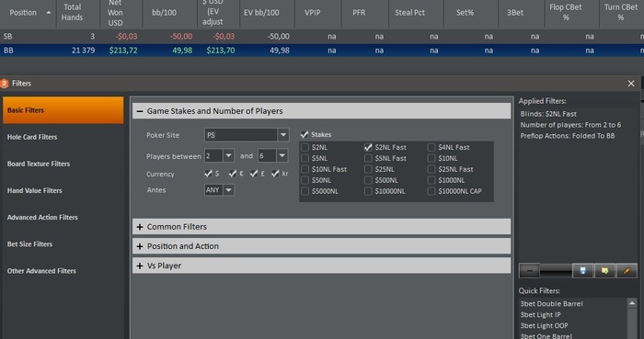Click the Filters window logo icon
Screen dimensions: 644x339
click(x=4, y=84)
